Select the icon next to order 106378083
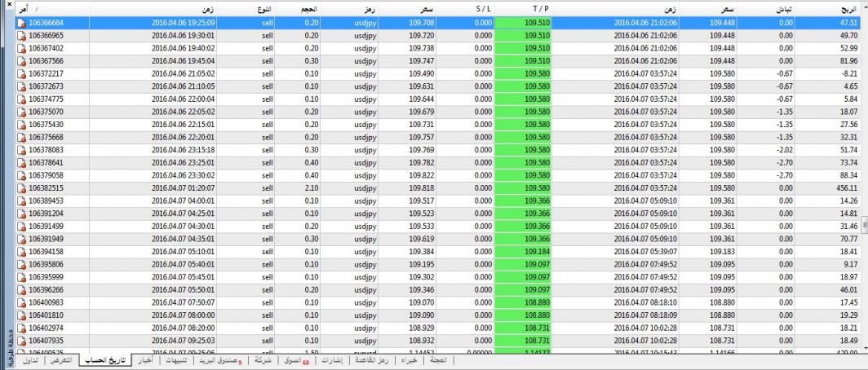Image resolution: width=868 pixels, height=370 pixels. tap(21, 150)
